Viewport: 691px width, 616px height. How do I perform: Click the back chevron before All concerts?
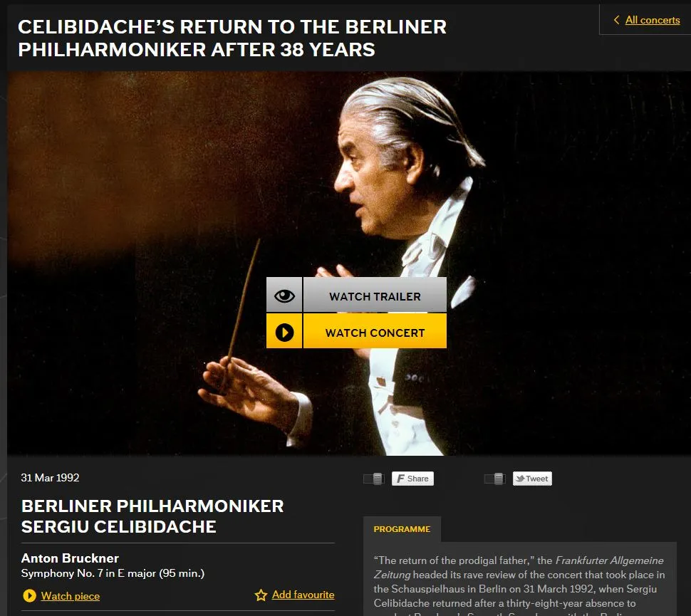[x=616, y=20]
